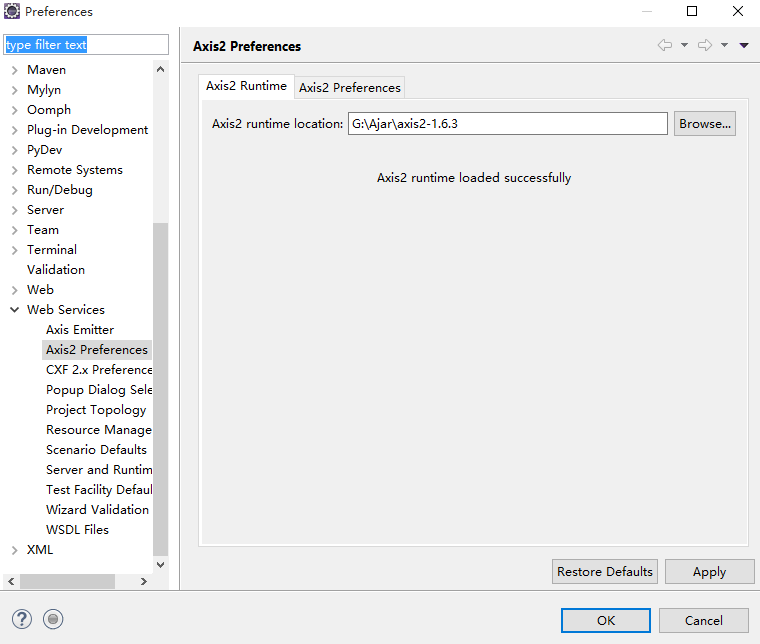Open the forward history dropdown arrow
760x644 pixels.
[x=724, y=45]
